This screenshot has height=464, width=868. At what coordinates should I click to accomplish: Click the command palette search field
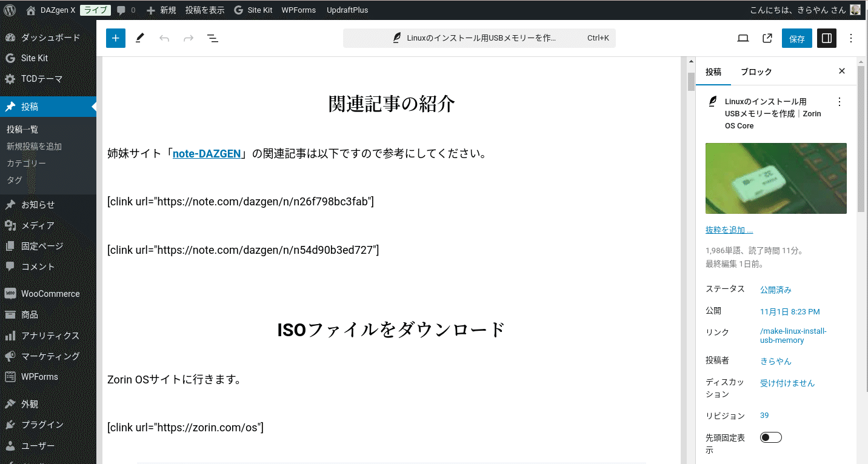coord(479,38)
